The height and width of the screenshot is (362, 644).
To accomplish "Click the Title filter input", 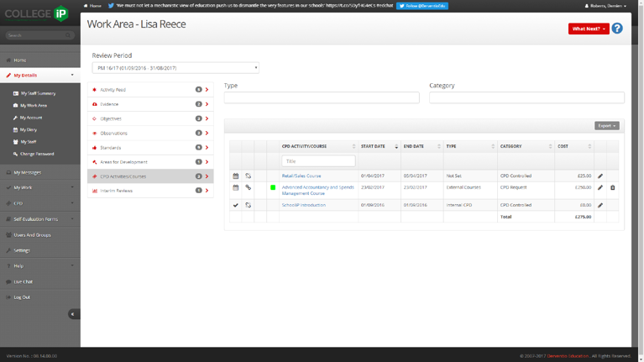I will [x=318, y=161].
